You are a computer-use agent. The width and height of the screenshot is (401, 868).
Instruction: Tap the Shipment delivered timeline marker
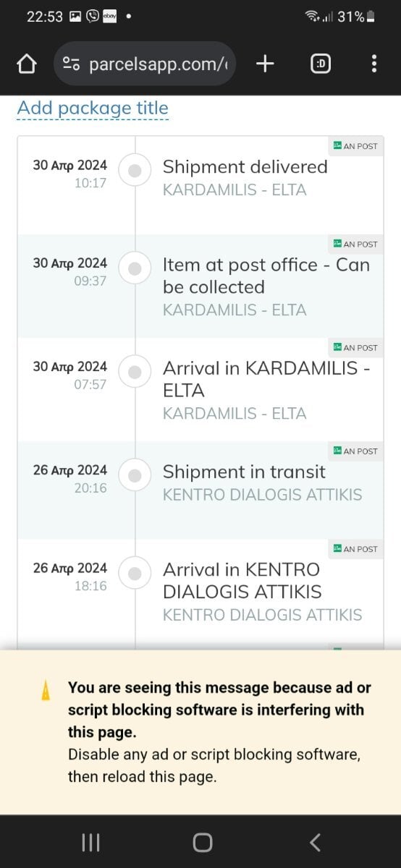point(134,171)
